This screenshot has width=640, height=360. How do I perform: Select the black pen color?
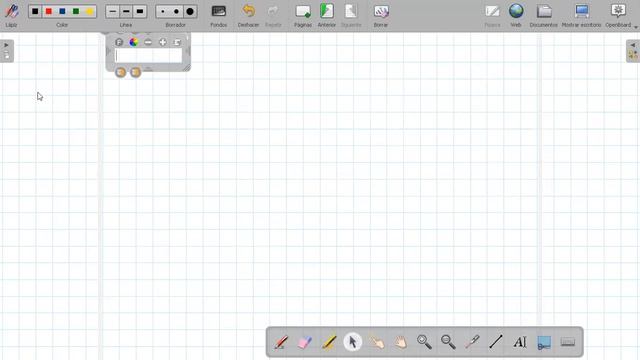[x=35, y=11]
